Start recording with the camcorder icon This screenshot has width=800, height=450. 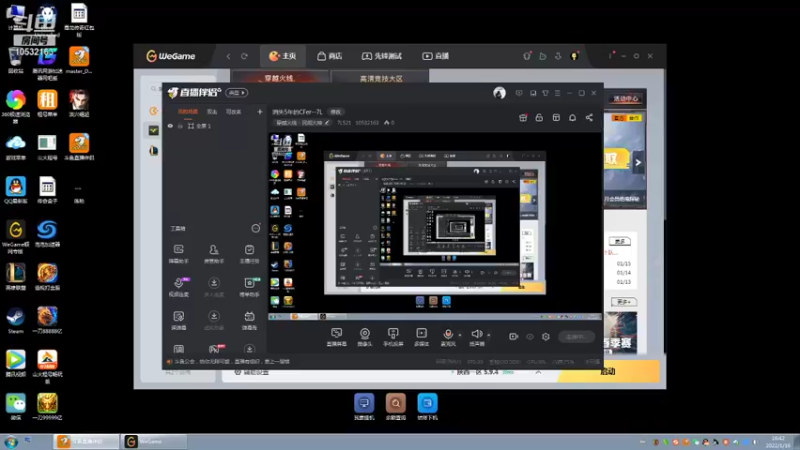pyautogui.click(x=513, y=337)
